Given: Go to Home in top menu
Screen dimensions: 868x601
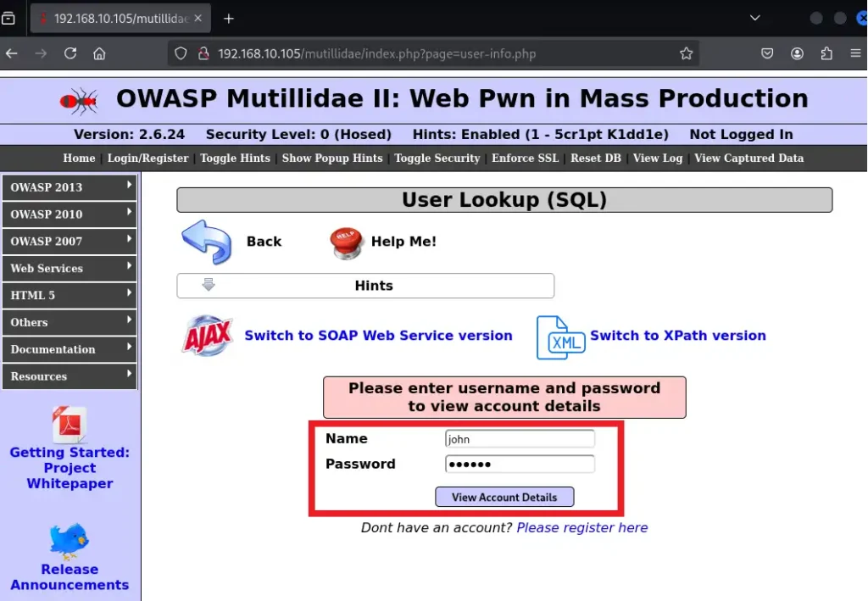Looking at the screenshot, I should coord(79,159).
